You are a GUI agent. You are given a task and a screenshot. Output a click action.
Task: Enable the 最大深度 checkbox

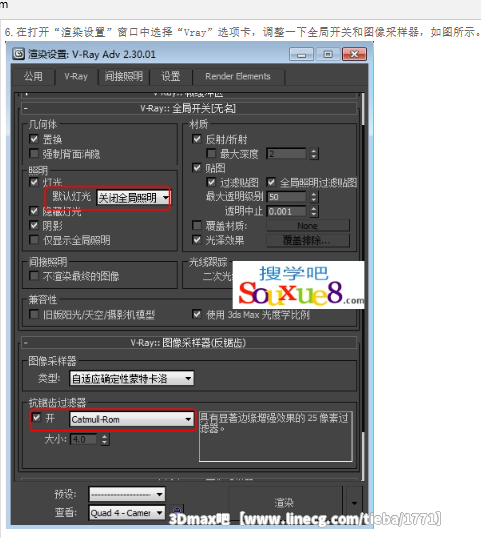[x=211, y=153]
